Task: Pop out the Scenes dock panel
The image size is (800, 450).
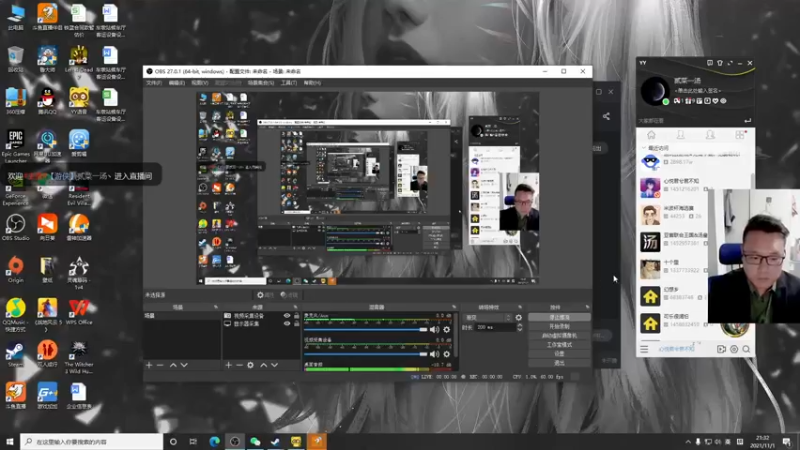Action: click(216, 307)
